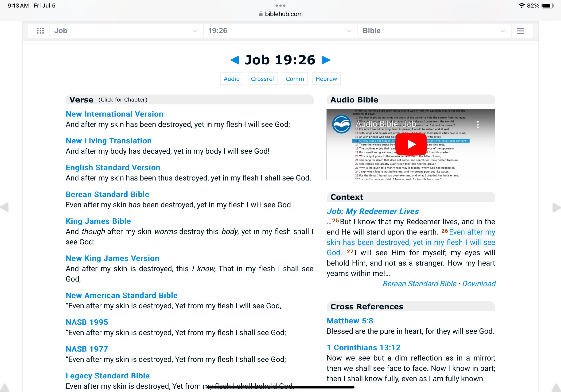Viewport: 561px width, 392px height.
Task: Open New American Standard Bible link
Action: point(121,295)
